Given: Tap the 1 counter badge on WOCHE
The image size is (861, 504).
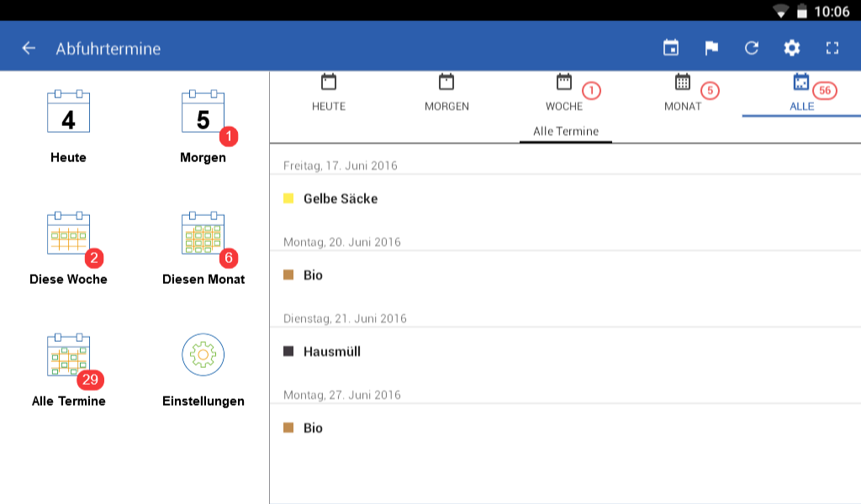Looking at the screenshot, I should 591,91.
